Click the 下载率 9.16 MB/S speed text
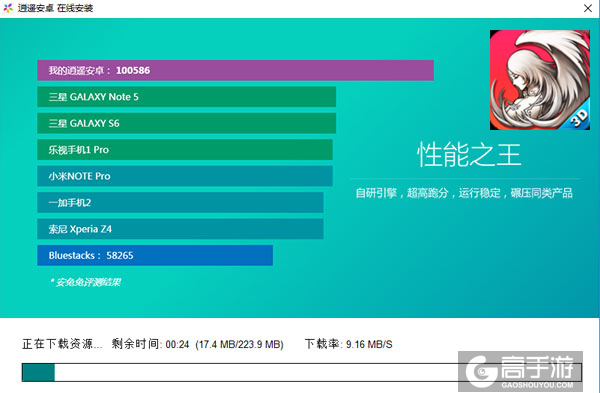 (x=349, y=344)
